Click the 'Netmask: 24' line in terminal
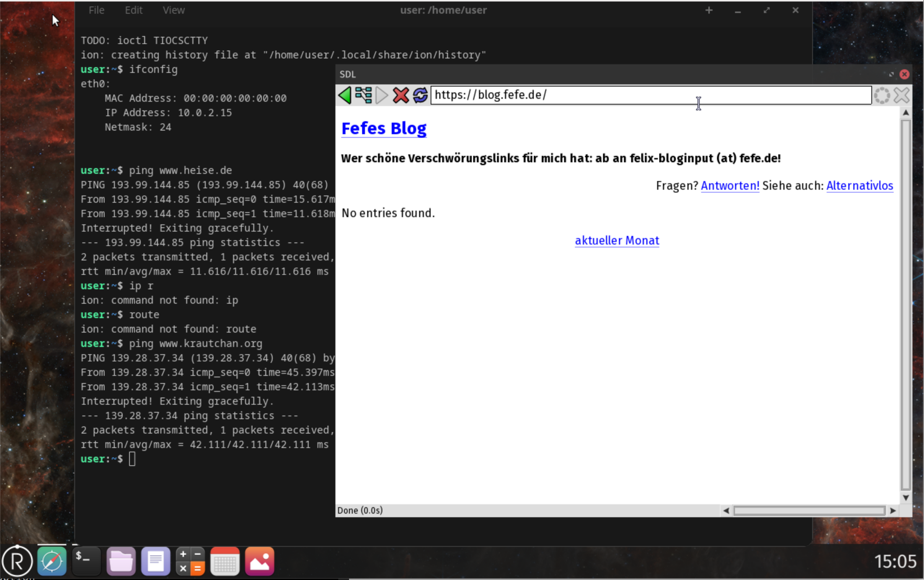The image size is (924, 580). point(138,127)
